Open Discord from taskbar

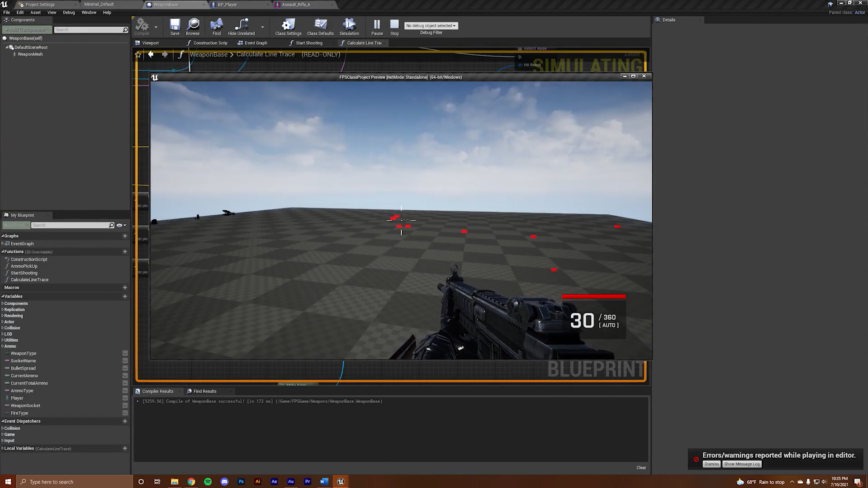coord(224,482)
